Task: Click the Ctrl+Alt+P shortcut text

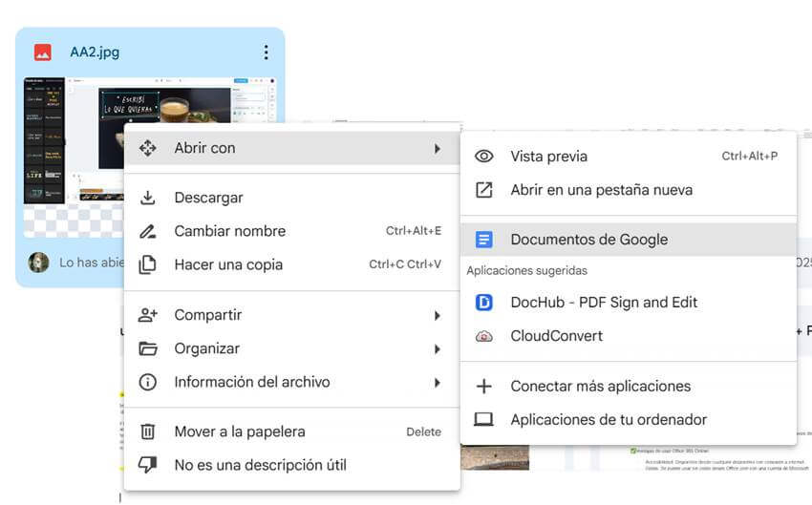Action: coord(750,156)
